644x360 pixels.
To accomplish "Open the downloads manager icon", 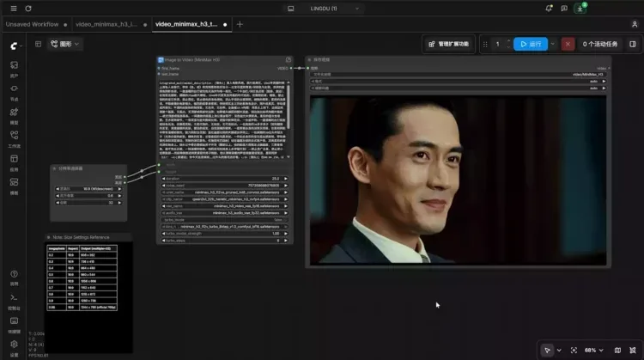I will point(580,9).
